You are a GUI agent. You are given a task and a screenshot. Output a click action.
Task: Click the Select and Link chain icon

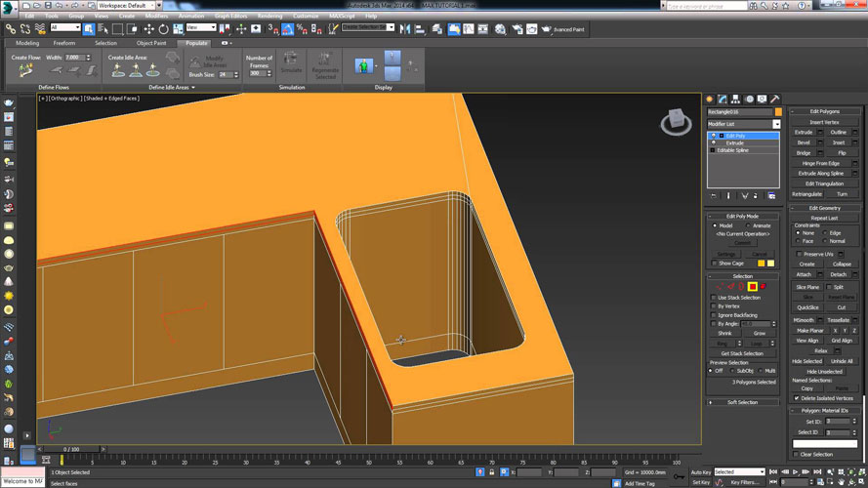click(11, 28)
